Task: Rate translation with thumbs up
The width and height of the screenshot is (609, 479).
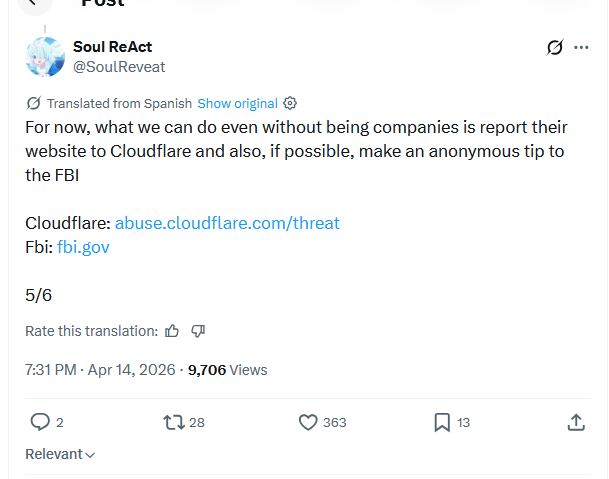Action: click(x=172, y=331)
